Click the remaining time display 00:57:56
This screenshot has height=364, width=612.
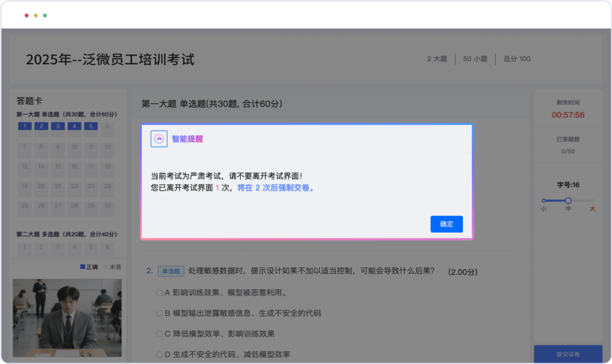click(x=568, y=114)
